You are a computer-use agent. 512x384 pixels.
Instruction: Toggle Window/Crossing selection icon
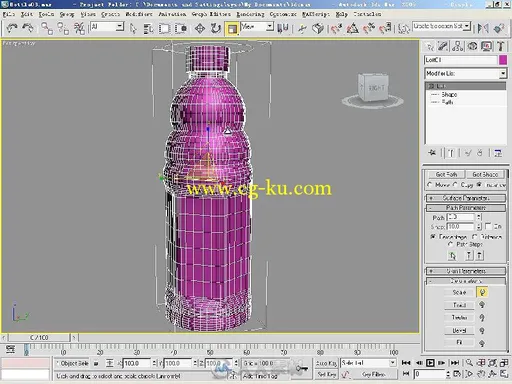pyautogui.click(x=181, y=29)
